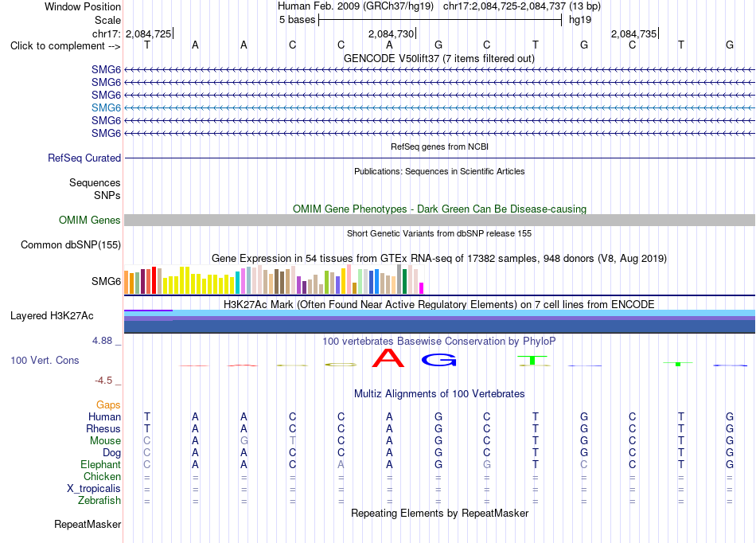Click the 2,084,735 ruler position marker
Image resolution: width=756 pixels, height=543 pixels.
633,33
